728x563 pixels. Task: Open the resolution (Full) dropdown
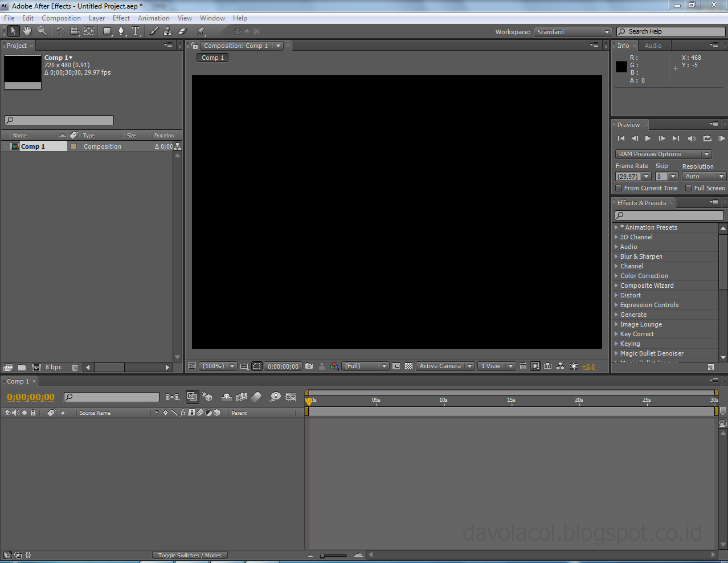pos(365,366)
